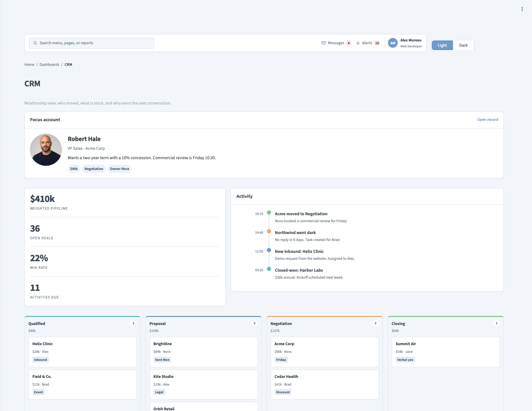Click the Sent Mon tag on Brightline
Image resolution: width=532 pixels, height=411 pixels.
pyautogui.click(x=162, y=360)
